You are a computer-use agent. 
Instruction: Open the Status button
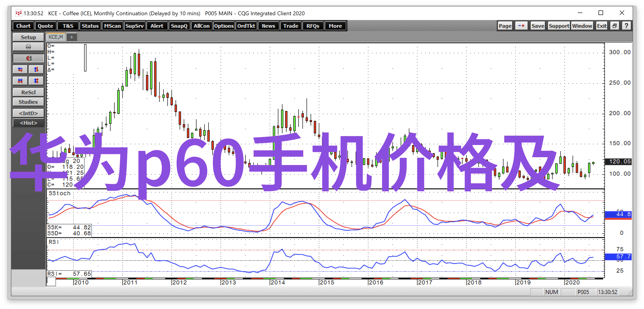coord(90,26)
